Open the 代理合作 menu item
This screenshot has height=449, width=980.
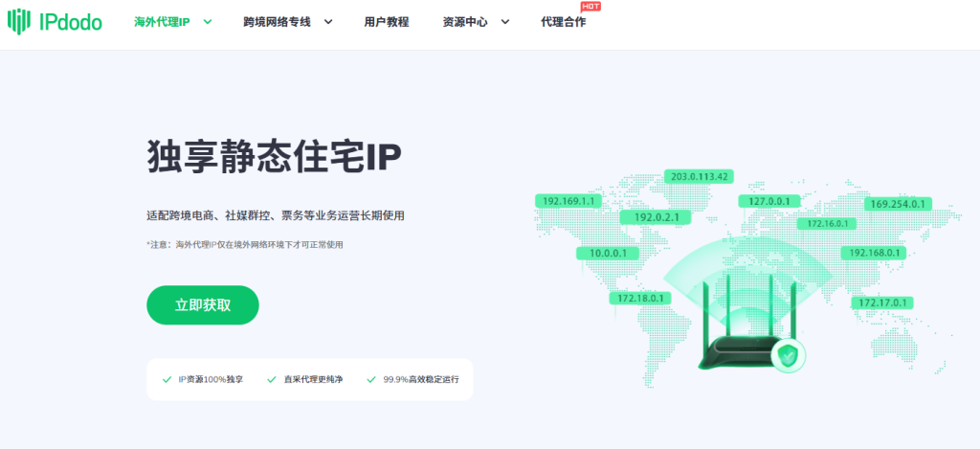pos(563,22)
